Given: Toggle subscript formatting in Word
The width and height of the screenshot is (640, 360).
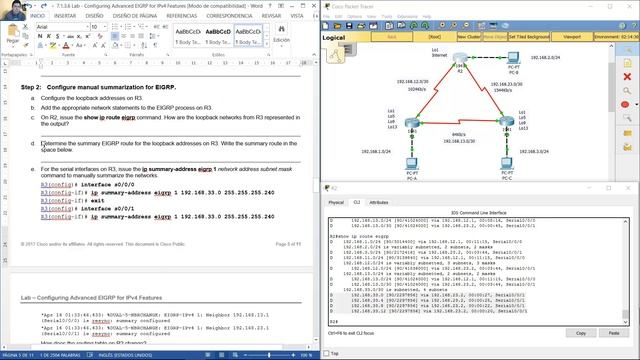Looking at the screenshot, I should [79, 36].
